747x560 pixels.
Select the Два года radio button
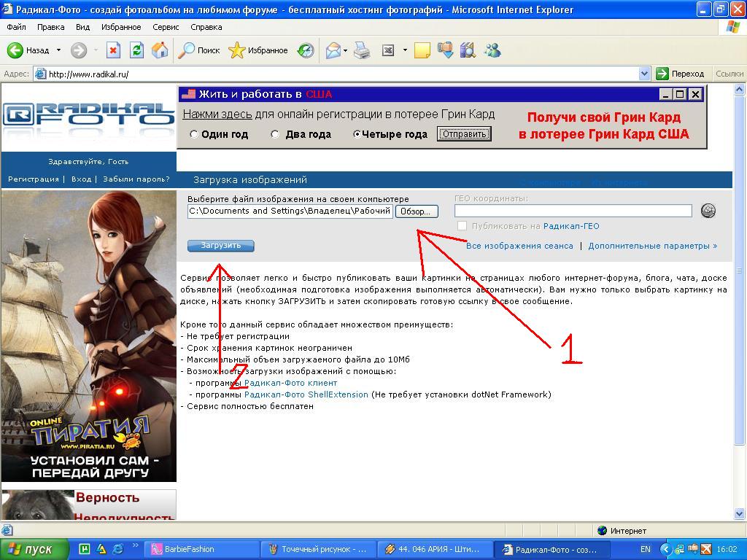(275, 134)
